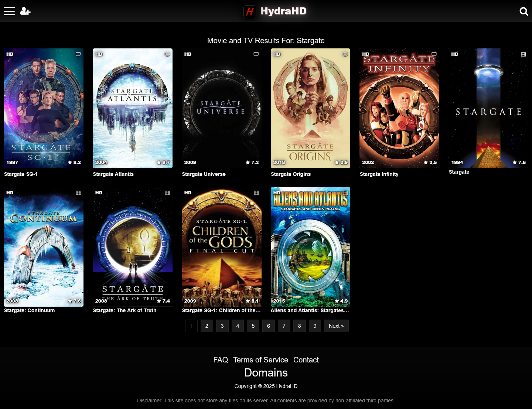Select the Aliens and Atlantis poster thumbnail

coord(310,247)
